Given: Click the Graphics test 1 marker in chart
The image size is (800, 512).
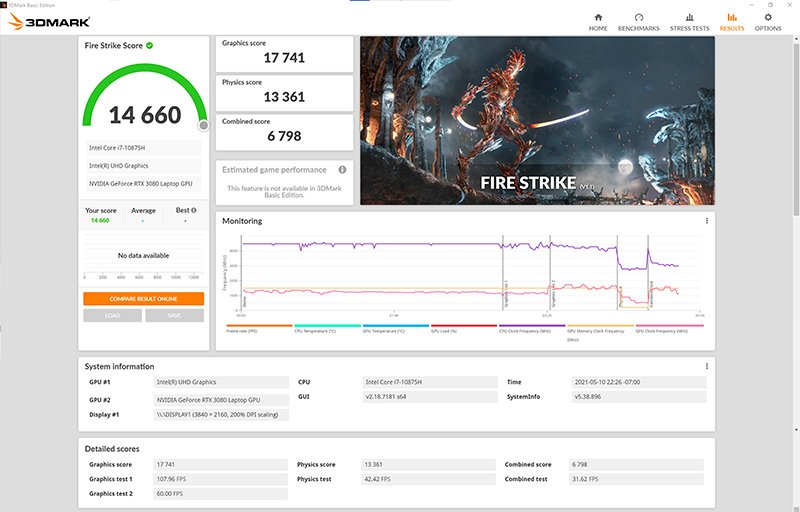Looking at the screenshot, I should [504, 273].
